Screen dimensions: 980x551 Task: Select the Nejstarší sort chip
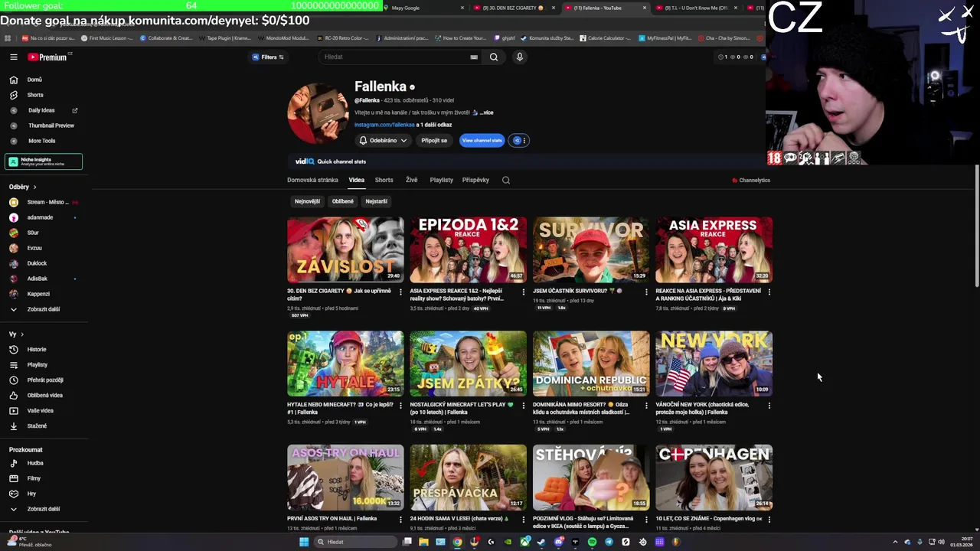[x=376, y=201]
